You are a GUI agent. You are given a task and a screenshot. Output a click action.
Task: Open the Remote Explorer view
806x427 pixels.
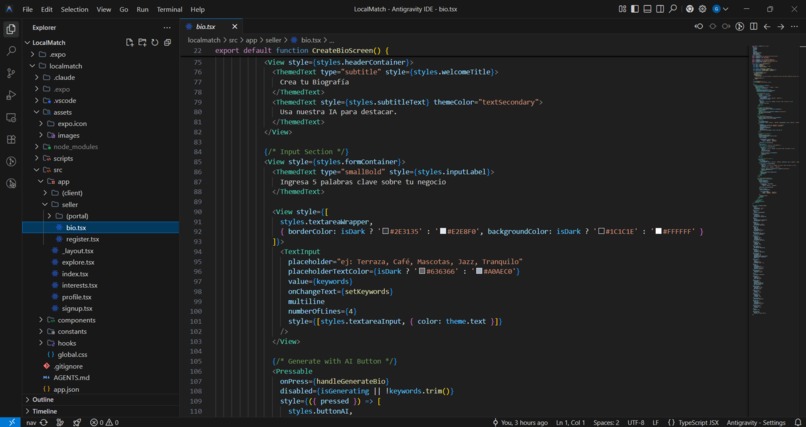coord(11,118)
